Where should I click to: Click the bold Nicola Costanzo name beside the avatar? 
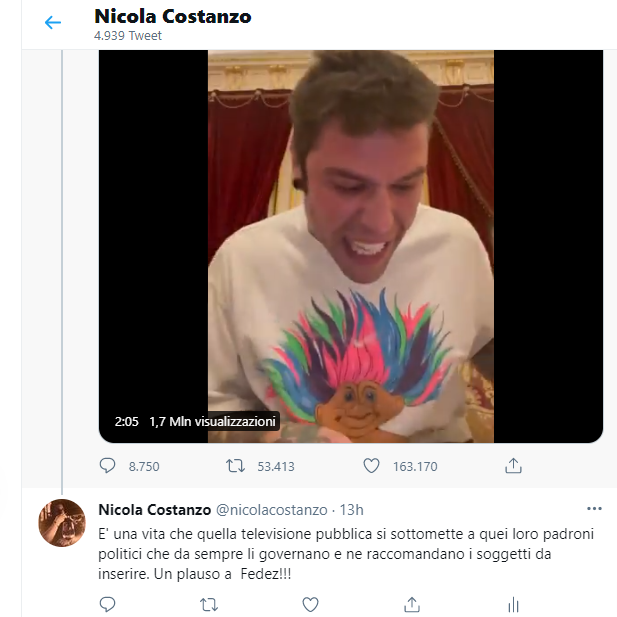[154, 509]
